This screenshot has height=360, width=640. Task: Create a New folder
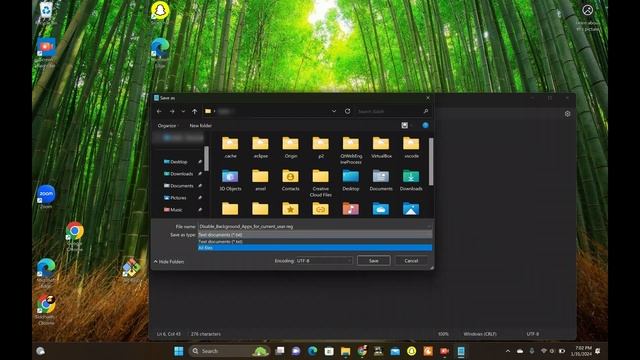200,125
